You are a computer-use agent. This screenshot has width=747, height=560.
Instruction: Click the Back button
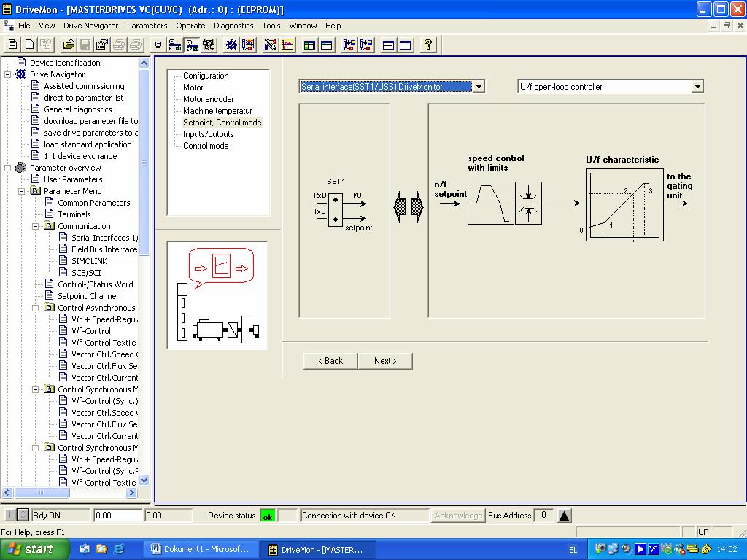(x=330, y=361)
